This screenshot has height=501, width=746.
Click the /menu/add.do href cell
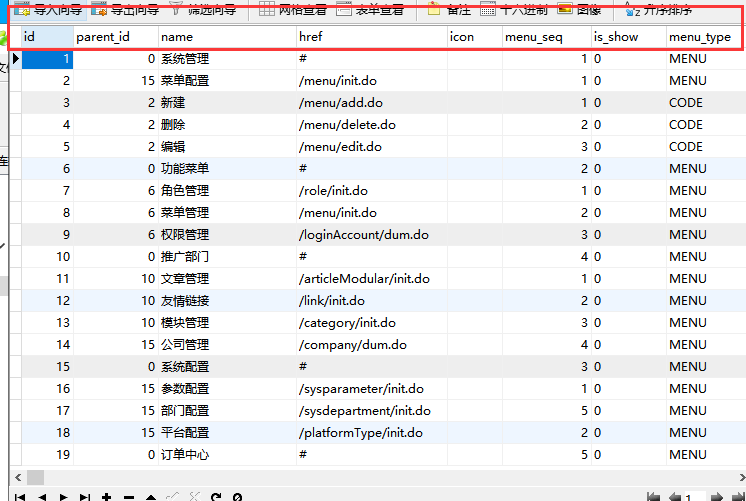click(372, 102)
